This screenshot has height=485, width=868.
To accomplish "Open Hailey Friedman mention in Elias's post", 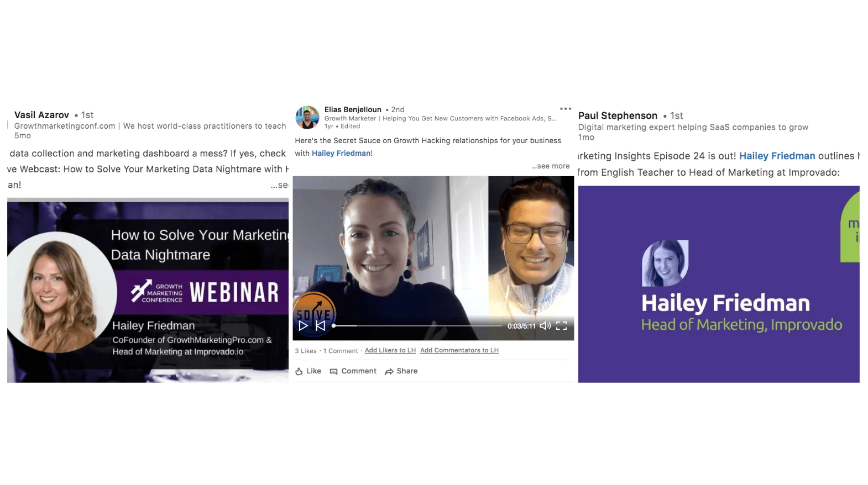I will (x=341, y=153).
